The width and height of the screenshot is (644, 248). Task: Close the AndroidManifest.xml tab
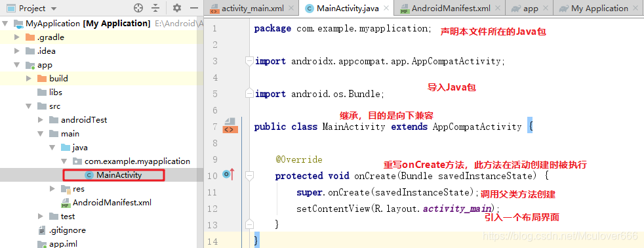497,9
